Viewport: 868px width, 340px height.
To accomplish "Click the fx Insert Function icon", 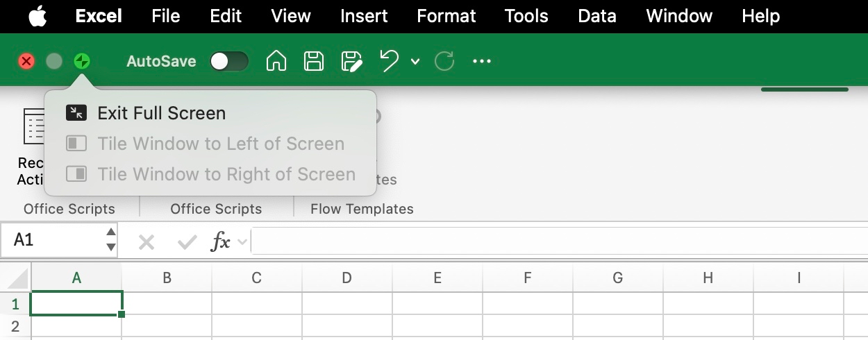I will (x=221, y=242).
